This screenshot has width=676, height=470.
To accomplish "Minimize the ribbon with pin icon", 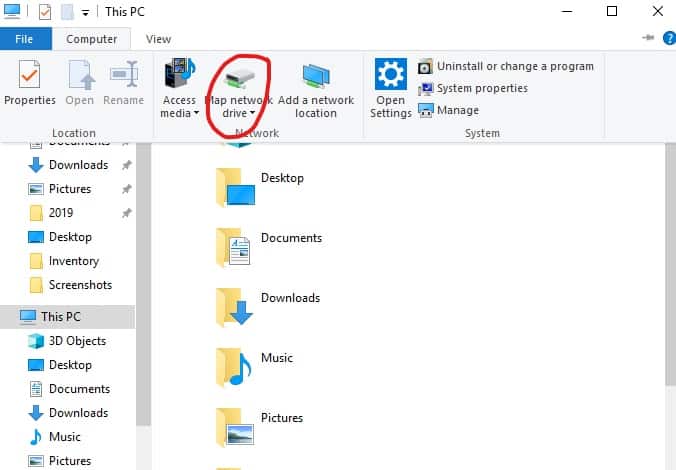I will (x=648, y=38).
